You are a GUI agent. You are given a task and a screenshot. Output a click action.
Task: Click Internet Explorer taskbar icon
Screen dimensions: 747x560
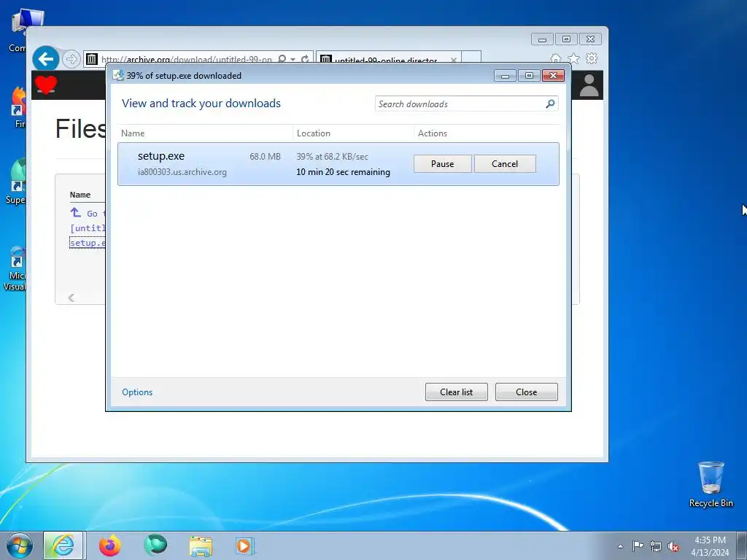click(x=63, y=545)
